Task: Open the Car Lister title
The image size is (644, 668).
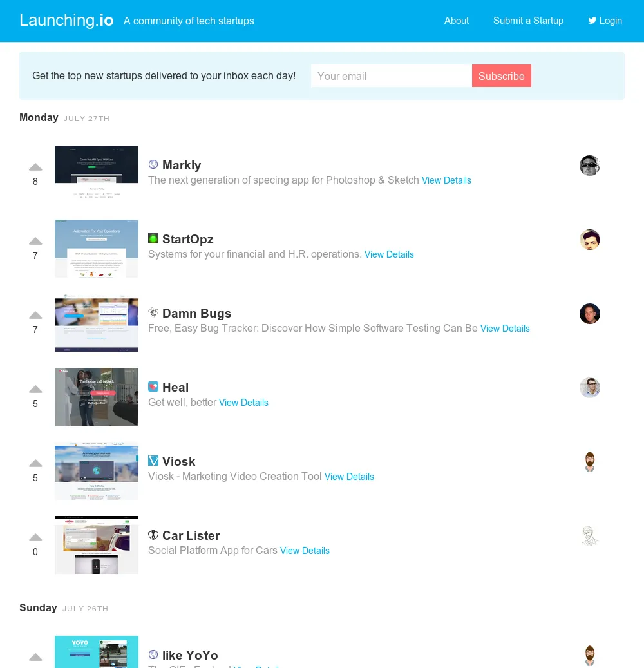Action: (x=191, y=536)
